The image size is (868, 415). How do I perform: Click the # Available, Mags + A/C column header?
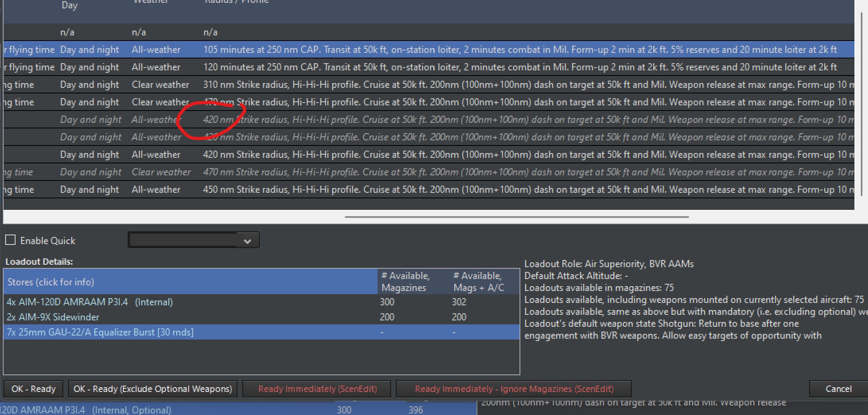pos(485,282)
